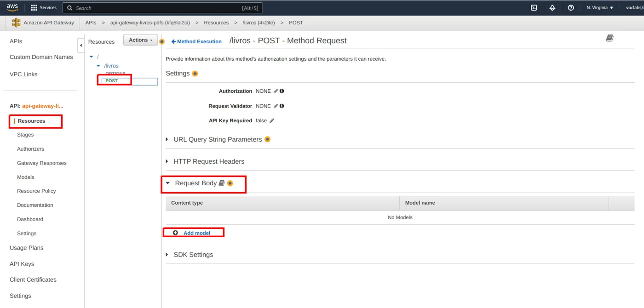Open the Actions dropdown
644x308 pixels.
coord(140,40)
